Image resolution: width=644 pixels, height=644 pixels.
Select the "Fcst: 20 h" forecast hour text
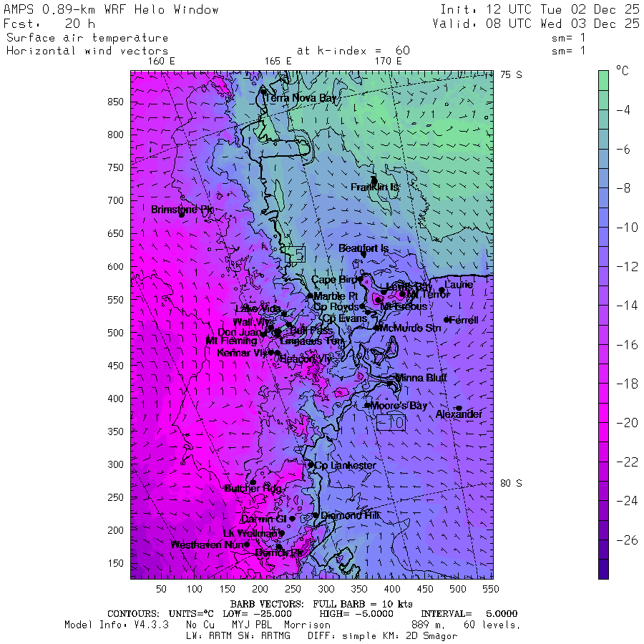[49, 24]
